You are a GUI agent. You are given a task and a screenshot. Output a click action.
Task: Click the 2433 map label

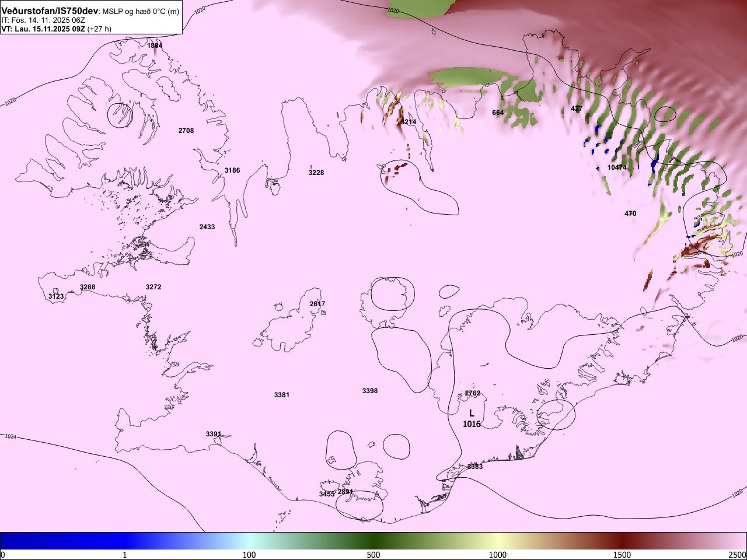pos(207,227)
